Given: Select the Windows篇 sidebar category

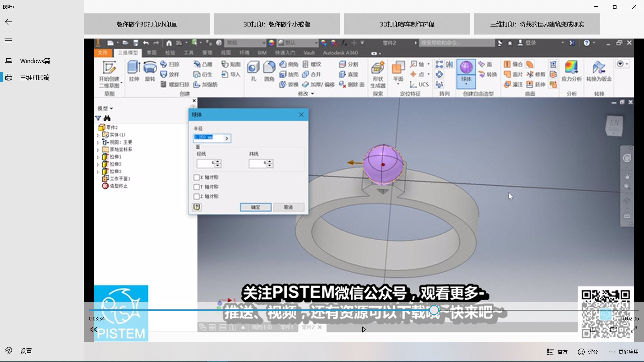Looking at the screenshot, I should point(35,61).
